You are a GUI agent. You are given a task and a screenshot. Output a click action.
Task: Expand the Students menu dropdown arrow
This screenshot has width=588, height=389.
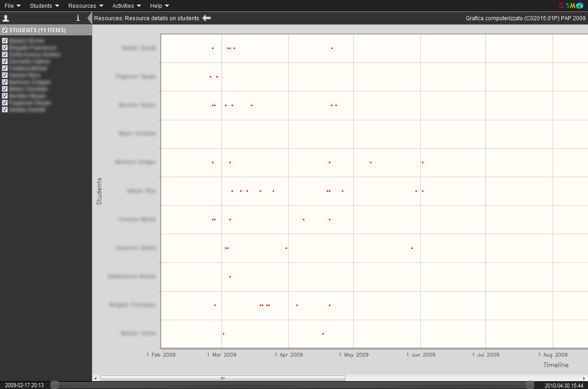click(x=57, y=6)
